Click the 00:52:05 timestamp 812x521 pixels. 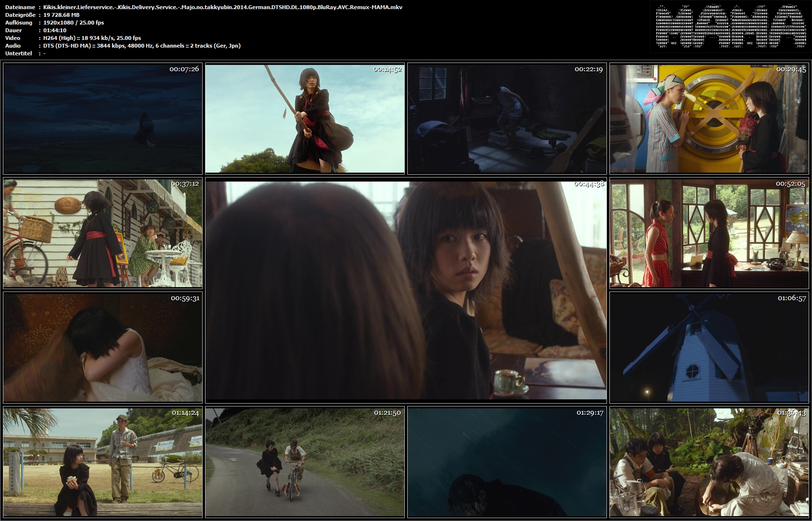790,184
